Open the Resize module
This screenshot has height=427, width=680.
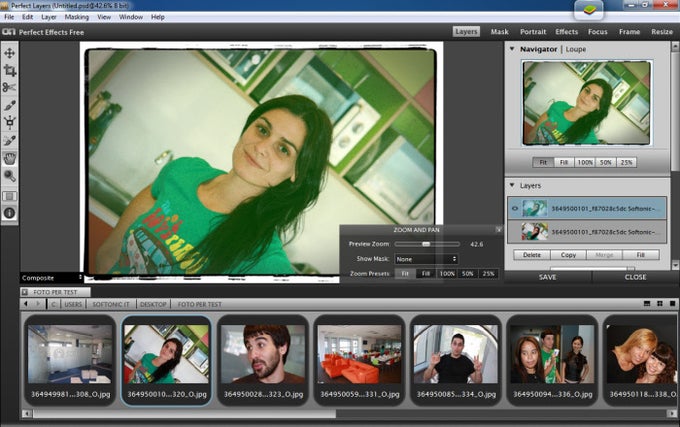click(x=662, y=32)
